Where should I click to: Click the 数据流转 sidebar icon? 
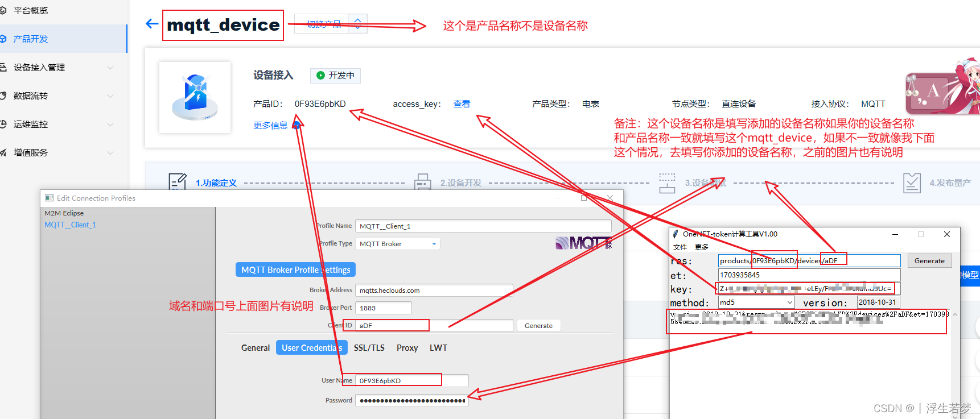(3, 96)
